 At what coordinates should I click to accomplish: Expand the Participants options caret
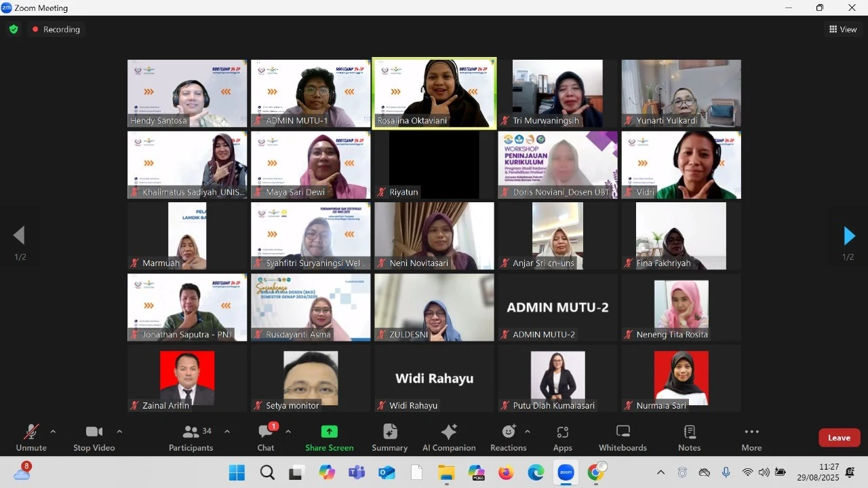[227, 432]
